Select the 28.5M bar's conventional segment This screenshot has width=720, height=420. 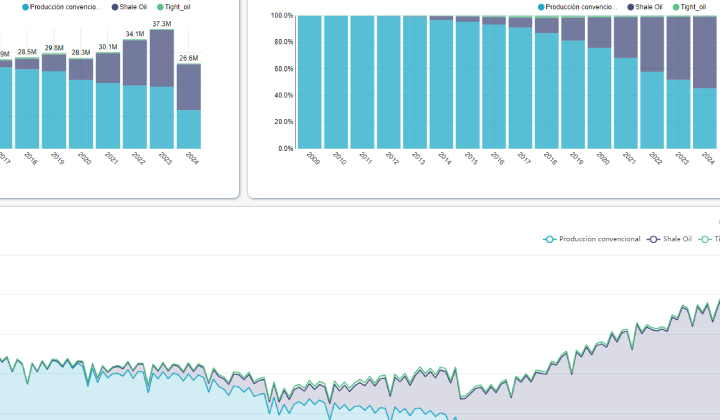click(27, 109)
